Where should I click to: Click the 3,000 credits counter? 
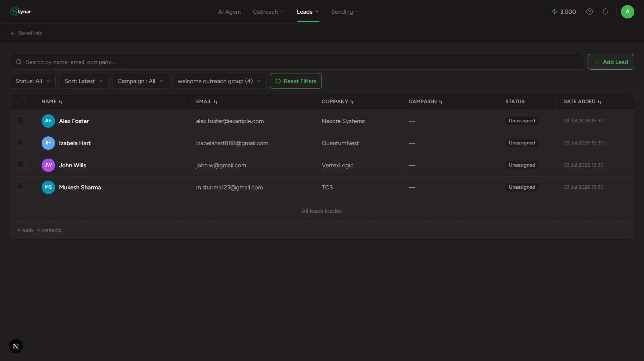568,12
